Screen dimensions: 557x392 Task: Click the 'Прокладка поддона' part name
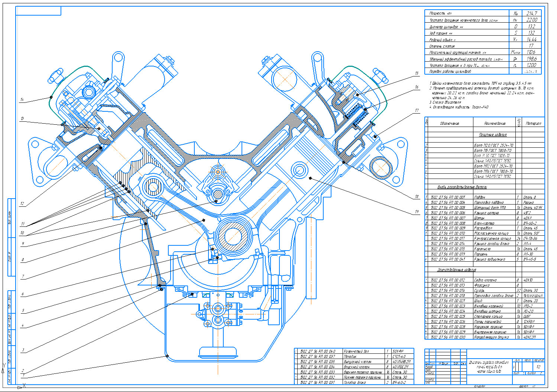point(489,203)
